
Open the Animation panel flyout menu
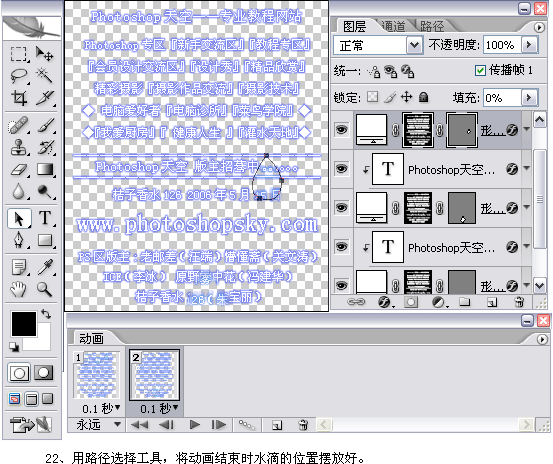(542, 340)
